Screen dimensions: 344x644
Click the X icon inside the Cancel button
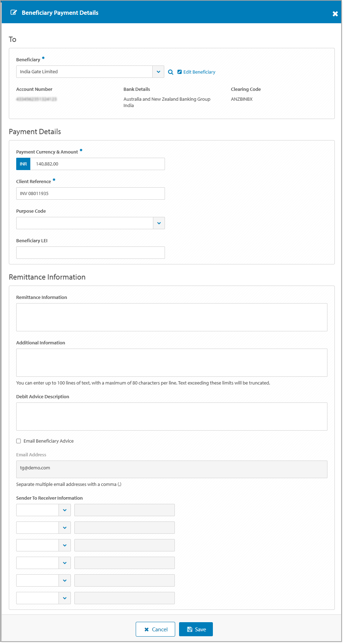147,629
